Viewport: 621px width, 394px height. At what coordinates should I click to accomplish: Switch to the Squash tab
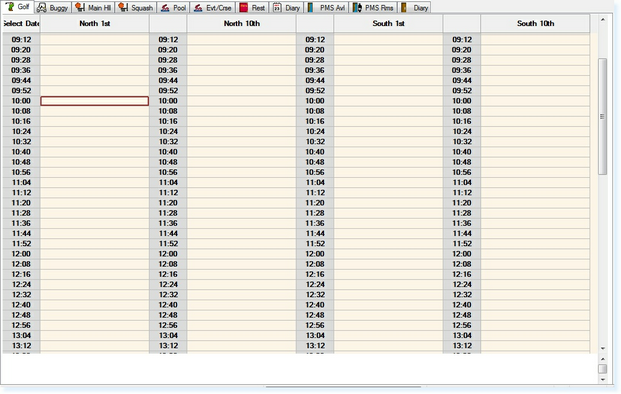coord(135,8)
